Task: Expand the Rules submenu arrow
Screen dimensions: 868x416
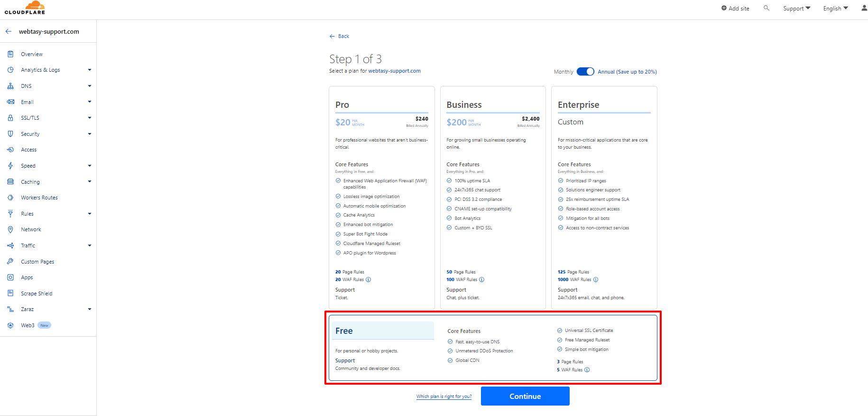Action: click(90, 214)
